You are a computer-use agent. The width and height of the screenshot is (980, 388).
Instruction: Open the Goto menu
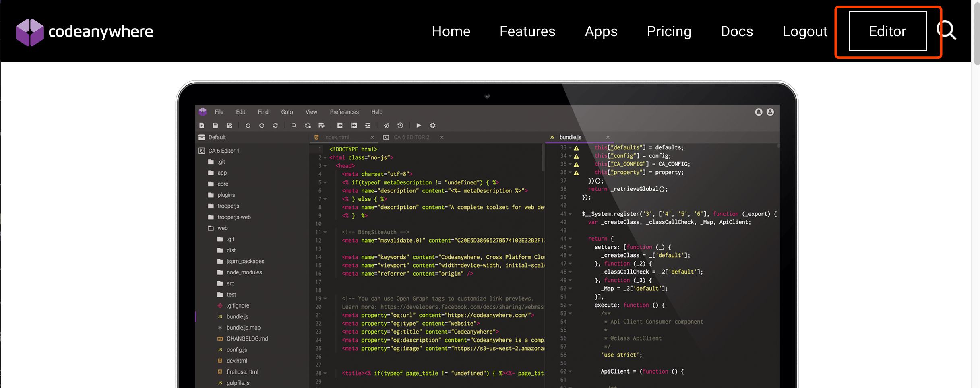tap(287, 112)
